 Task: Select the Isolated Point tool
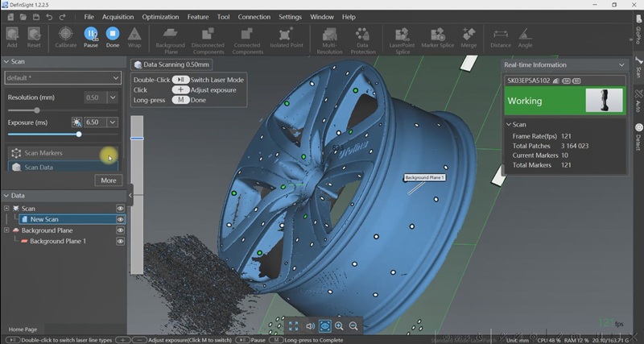pos(285,35)
